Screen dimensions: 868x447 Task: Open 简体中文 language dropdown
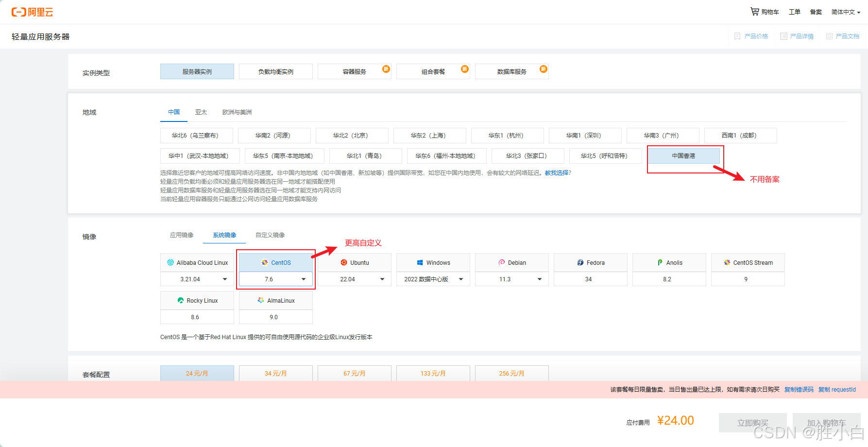(x=846, y=12)
